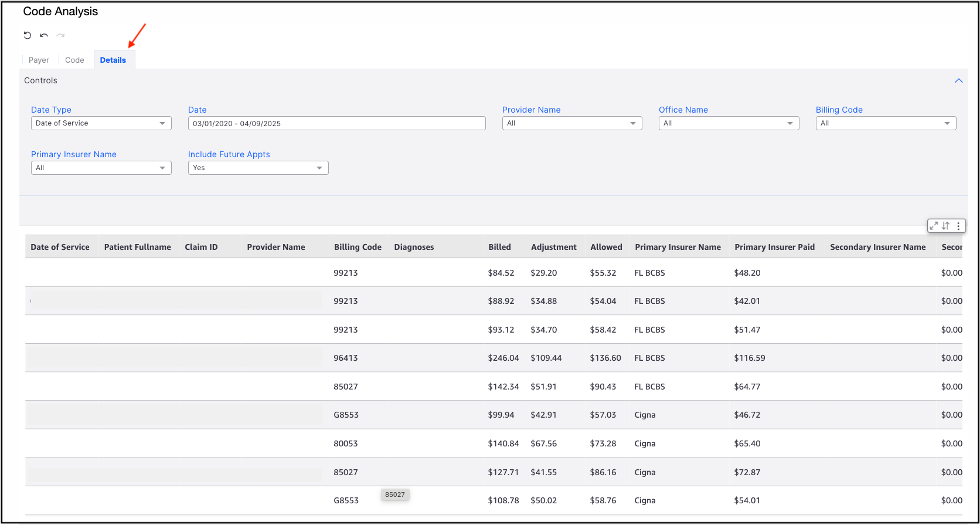
Task: Collapse the Controls panel with the chevron
Action: click(959, 81)
